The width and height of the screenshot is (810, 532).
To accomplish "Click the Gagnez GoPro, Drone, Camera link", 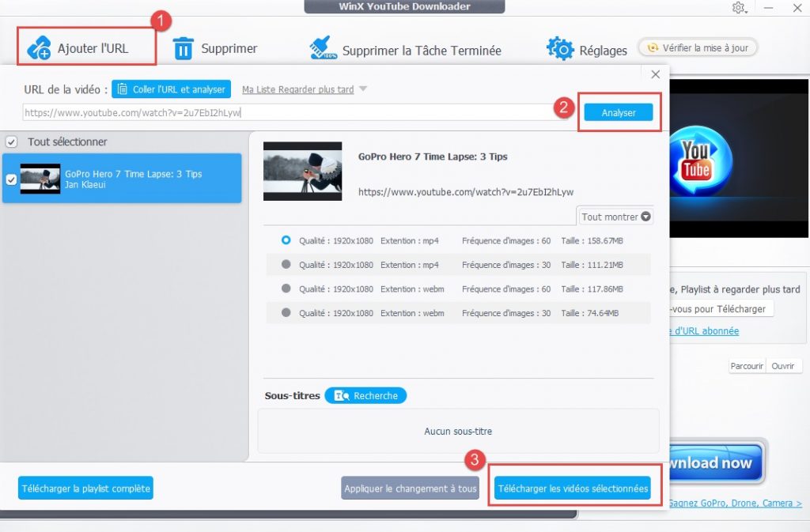I will pyautogui.click(x=735, y=503).
